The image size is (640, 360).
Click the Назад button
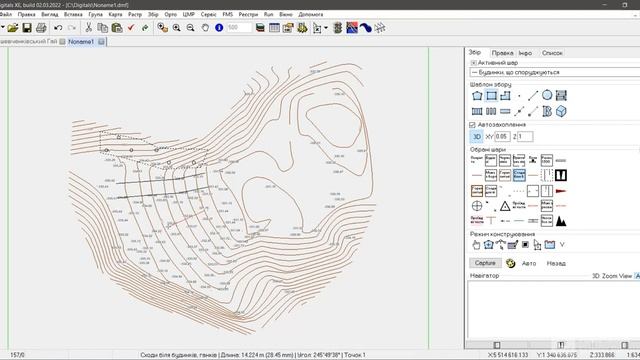pos(556,263)
